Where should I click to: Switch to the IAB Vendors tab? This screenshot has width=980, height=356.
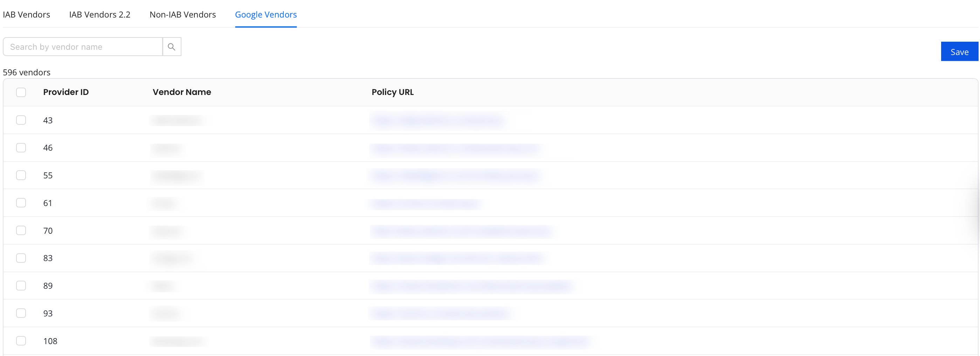[x=26, y=14]
